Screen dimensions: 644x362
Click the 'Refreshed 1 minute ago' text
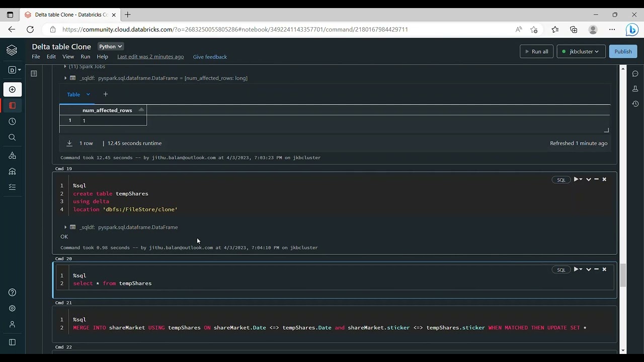point(579,143)
